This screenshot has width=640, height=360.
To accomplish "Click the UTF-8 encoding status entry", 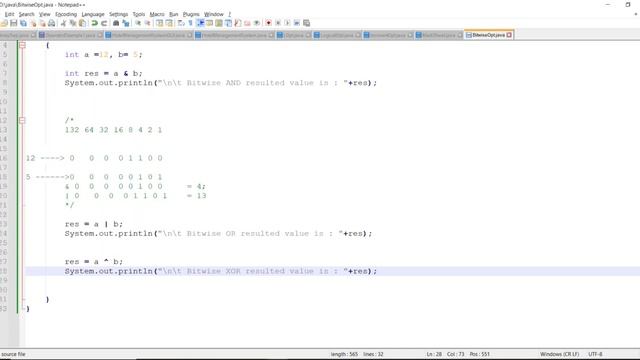I will point(595,354).
